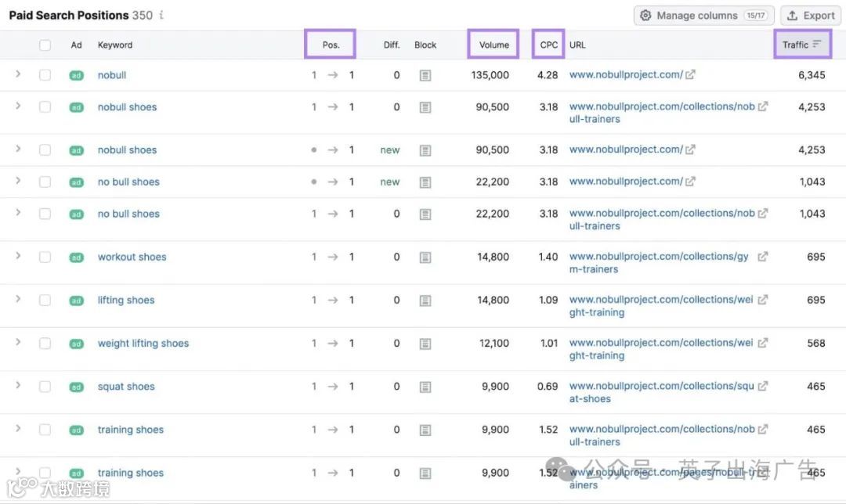Click the sort icon in Traffic column header

tap(817, 44)
